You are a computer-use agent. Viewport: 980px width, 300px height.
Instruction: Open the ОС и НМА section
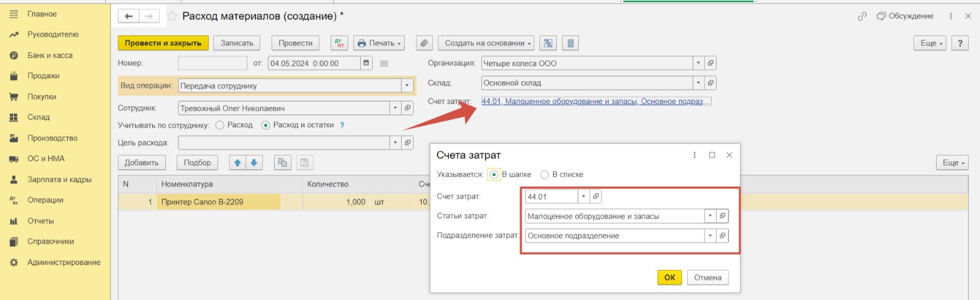(x=46, y=159)
